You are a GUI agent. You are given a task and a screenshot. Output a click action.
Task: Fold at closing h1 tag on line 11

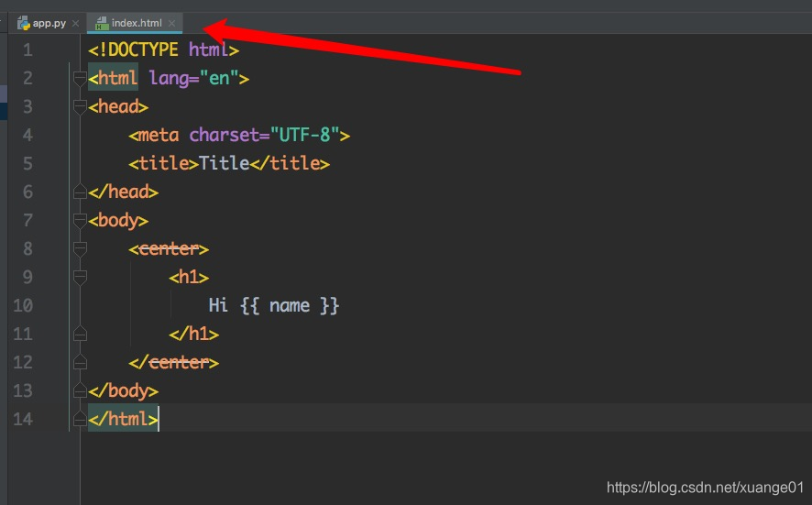point(80,335)
